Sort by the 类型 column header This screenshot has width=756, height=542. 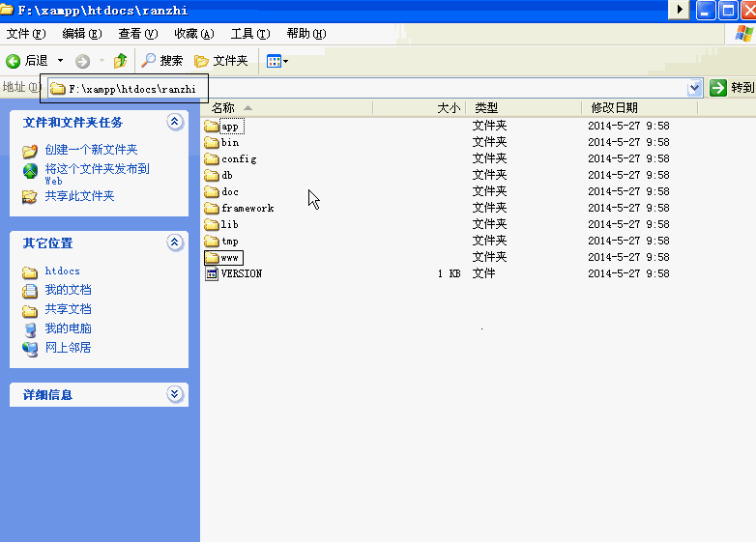point(524,108)
